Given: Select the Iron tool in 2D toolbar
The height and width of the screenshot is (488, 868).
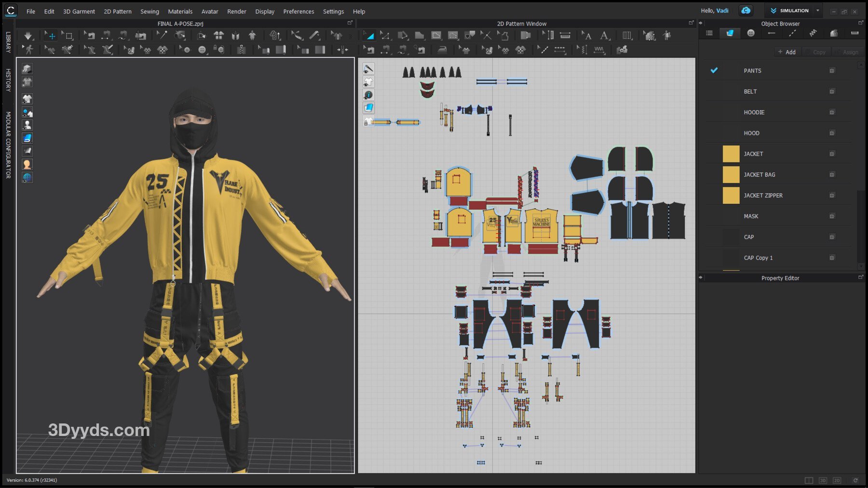Looking at the screenshot, I should click(442, 50).
